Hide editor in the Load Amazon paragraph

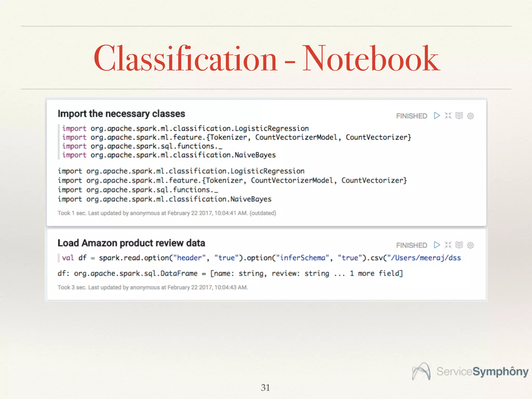pyautogui.click(x=448, y=245)
